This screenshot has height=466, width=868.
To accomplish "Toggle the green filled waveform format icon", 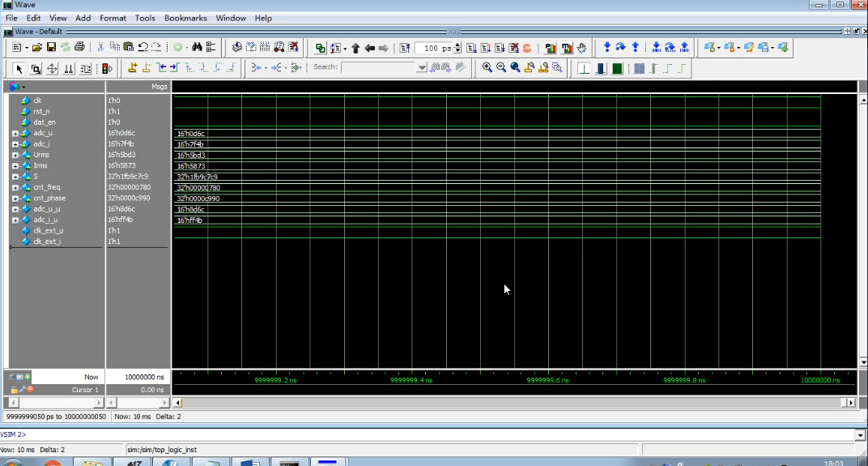I will [617, 68].
